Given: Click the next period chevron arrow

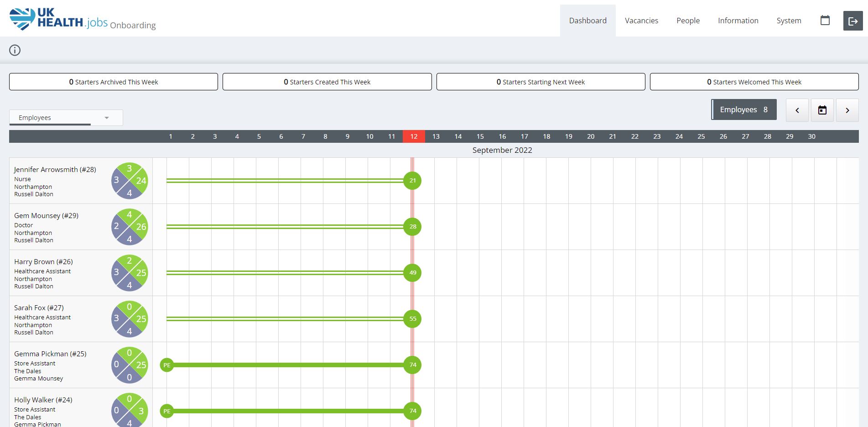Looking at the screenshot, I should [x=847, y=110].
